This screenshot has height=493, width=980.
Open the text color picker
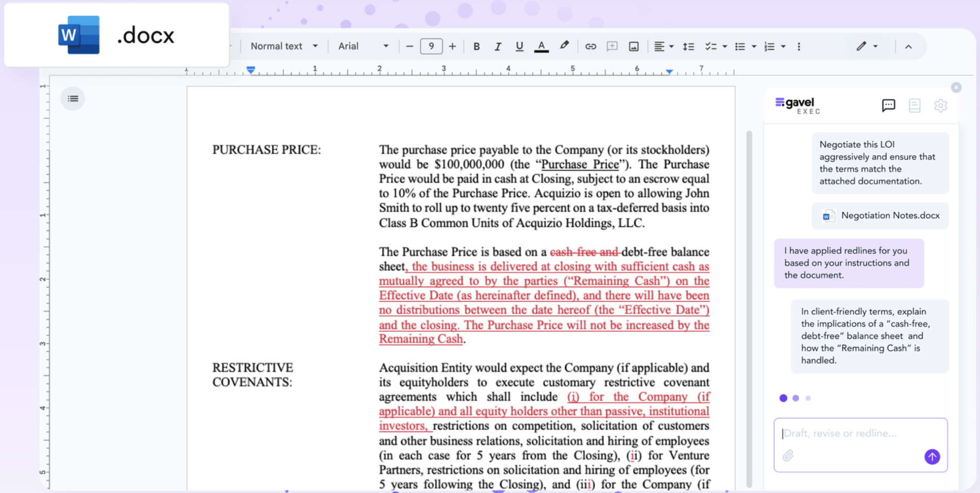[541, 46]
